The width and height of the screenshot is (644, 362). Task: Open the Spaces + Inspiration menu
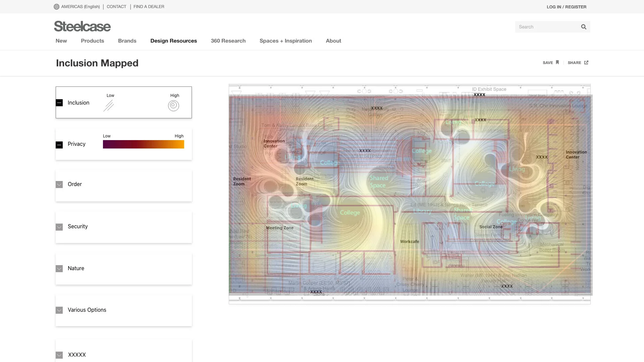point(285,41)
